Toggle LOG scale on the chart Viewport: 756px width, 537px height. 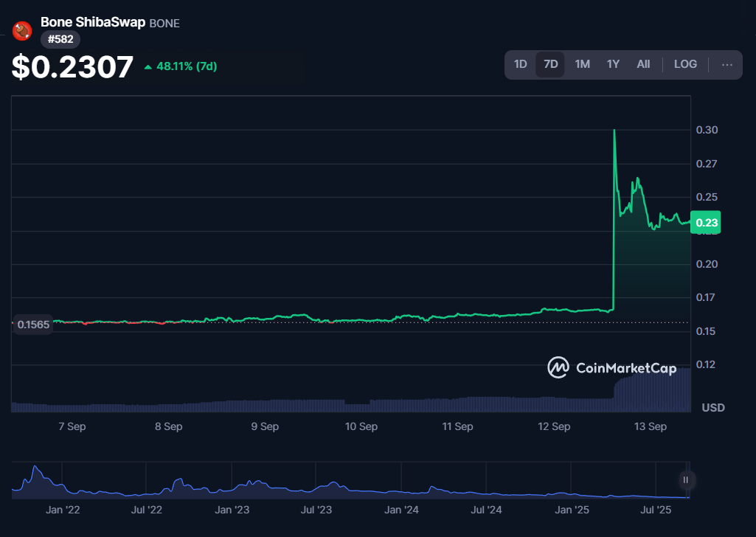click(685, 65)
